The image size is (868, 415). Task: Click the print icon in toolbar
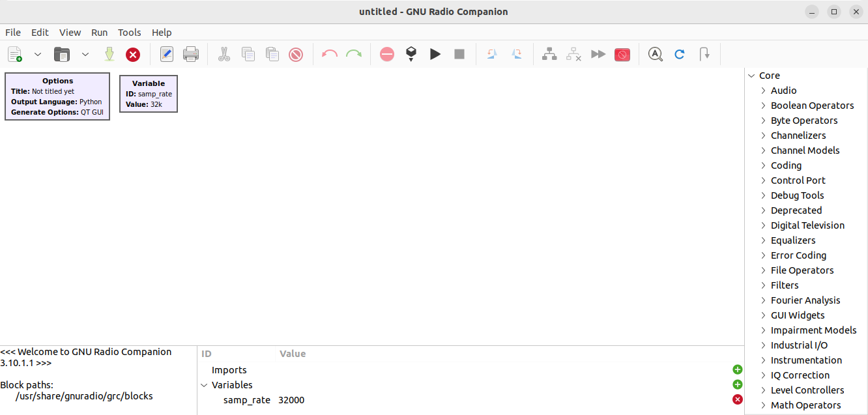pyautogui.click(x=191, y=55)
